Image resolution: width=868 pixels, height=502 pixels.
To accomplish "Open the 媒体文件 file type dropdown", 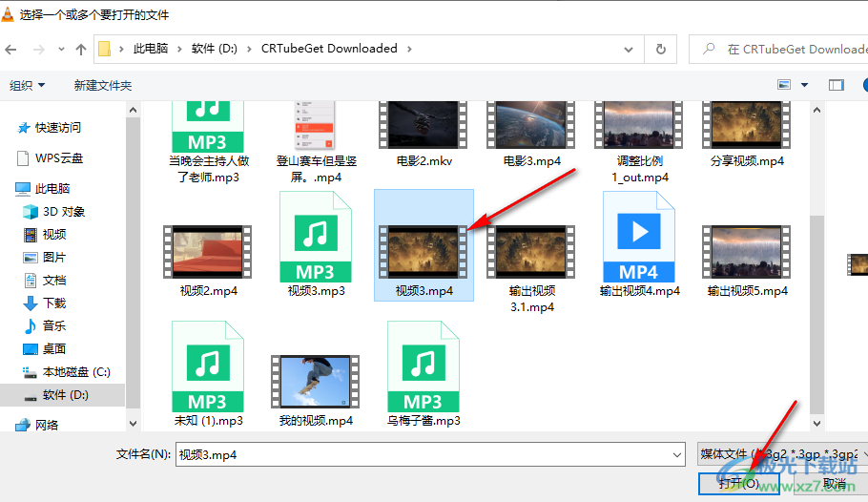I will (782, 454).
